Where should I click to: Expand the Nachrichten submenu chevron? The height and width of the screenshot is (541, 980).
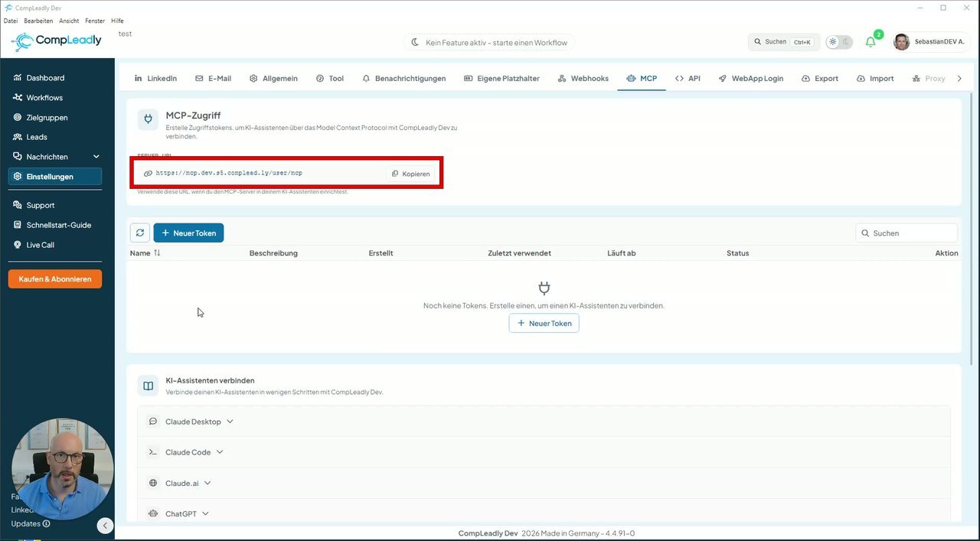click(96, 157)
